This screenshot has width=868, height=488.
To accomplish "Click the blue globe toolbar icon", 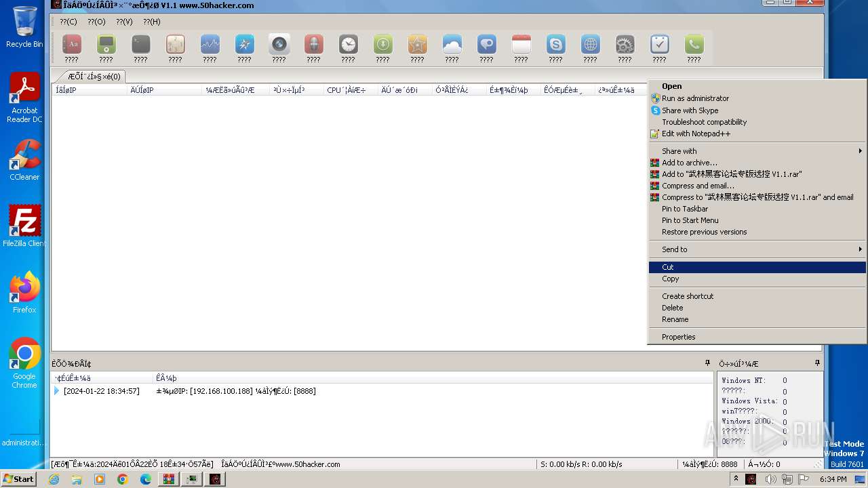I will coord(590,45).
